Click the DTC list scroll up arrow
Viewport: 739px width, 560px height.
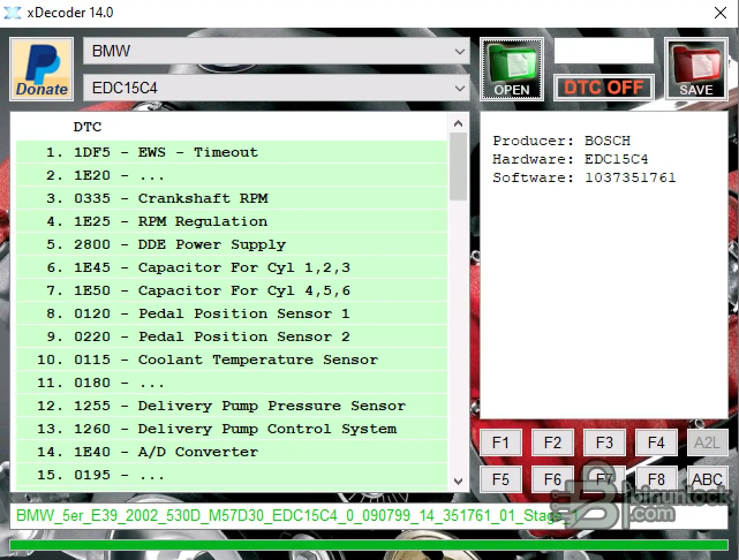pos(458,123)
